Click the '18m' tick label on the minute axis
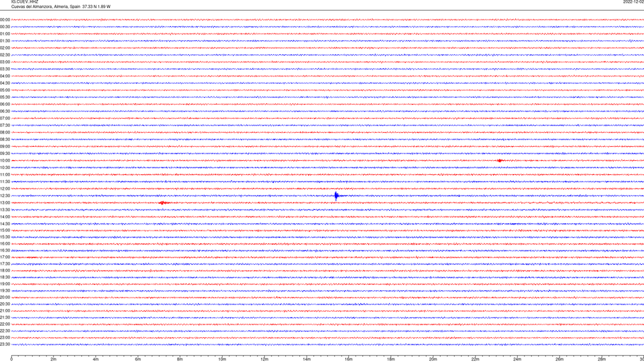The image size is (644, 362). (391, 359)
